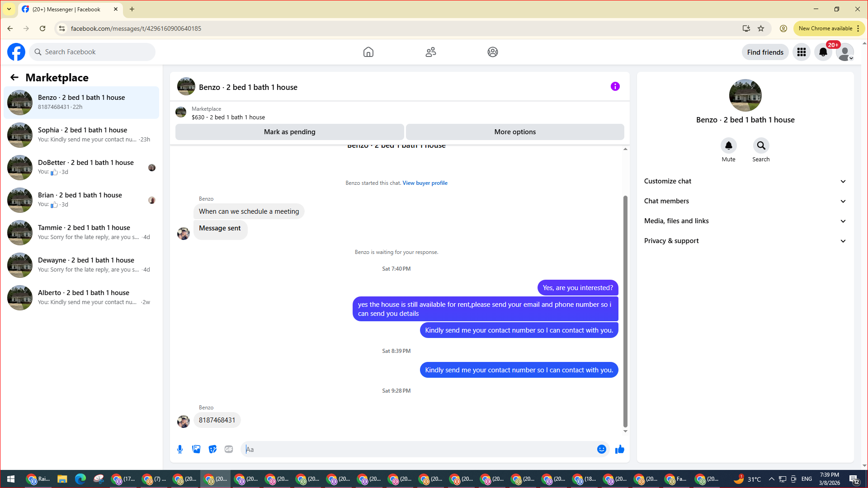
Task: Open the GIF picker
Action: [229, 449]
